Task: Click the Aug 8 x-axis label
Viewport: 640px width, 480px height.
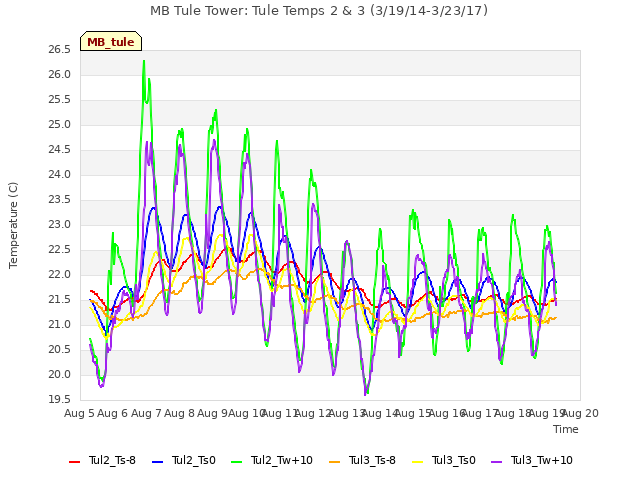Action: [x=179, y=413]
